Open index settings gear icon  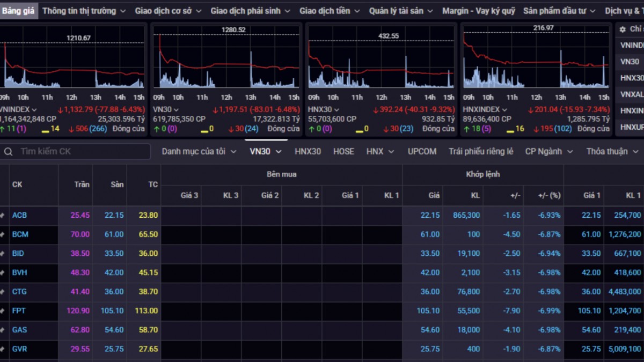[623, 29]
